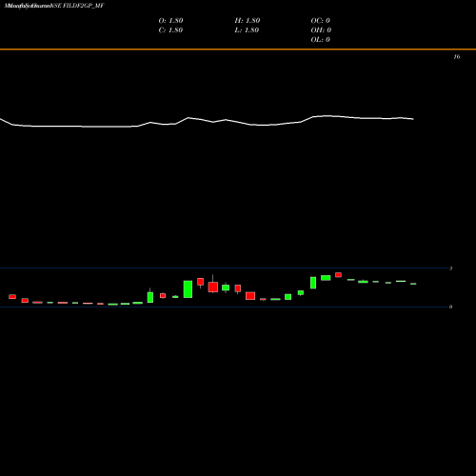The image size is (476, 476).
Task: Select the open value 'O: 1.80'
Action: pyautogui.click(x=170, y=21)
